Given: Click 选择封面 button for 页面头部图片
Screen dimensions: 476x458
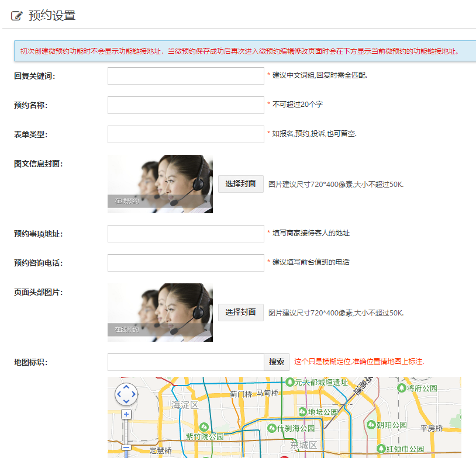Looking at the screenshot, I should 240,313.
